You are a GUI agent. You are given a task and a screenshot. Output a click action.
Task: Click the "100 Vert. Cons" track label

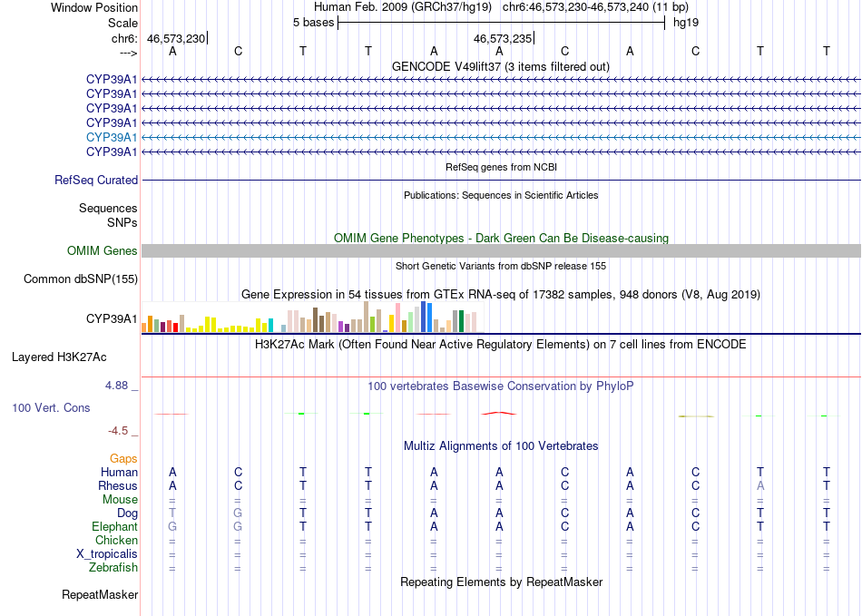[51, 407]
